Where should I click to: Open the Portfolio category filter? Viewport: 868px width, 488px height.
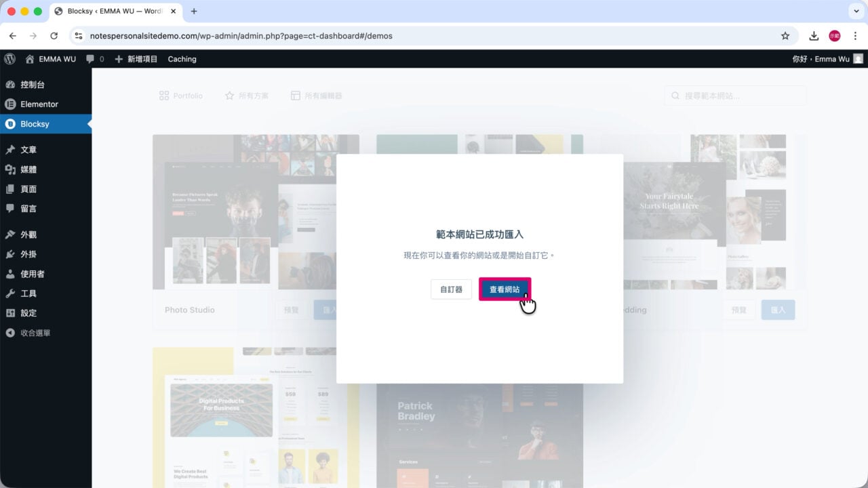point(181,96)
